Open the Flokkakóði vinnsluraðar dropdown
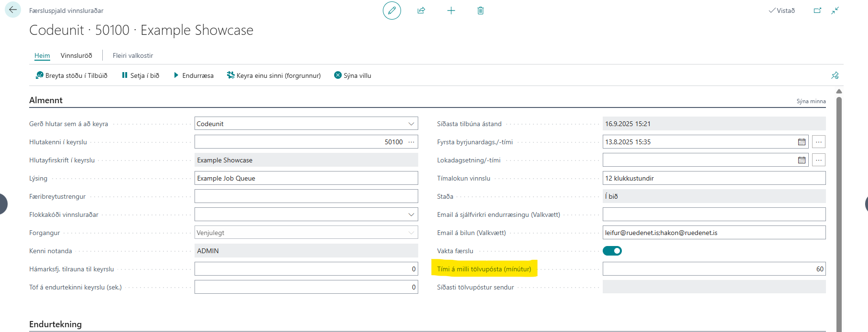 click(x=411, y=214)
